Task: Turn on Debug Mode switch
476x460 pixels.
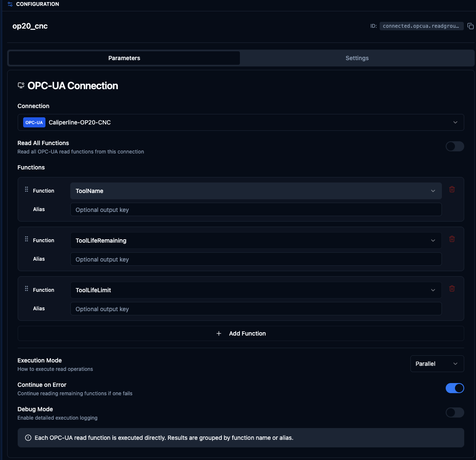Action: pos(455,412)
